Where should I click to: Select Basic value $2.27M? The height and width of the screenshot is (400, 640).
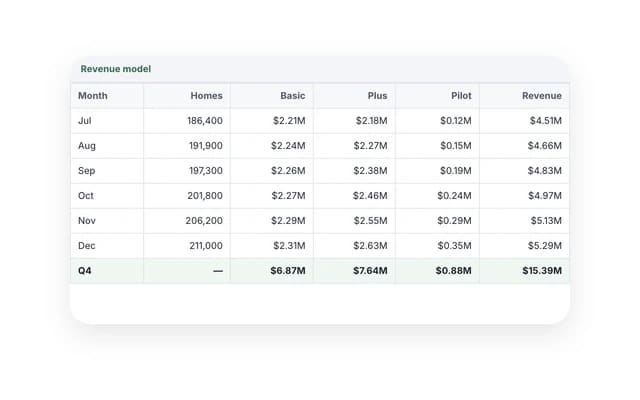289,196
